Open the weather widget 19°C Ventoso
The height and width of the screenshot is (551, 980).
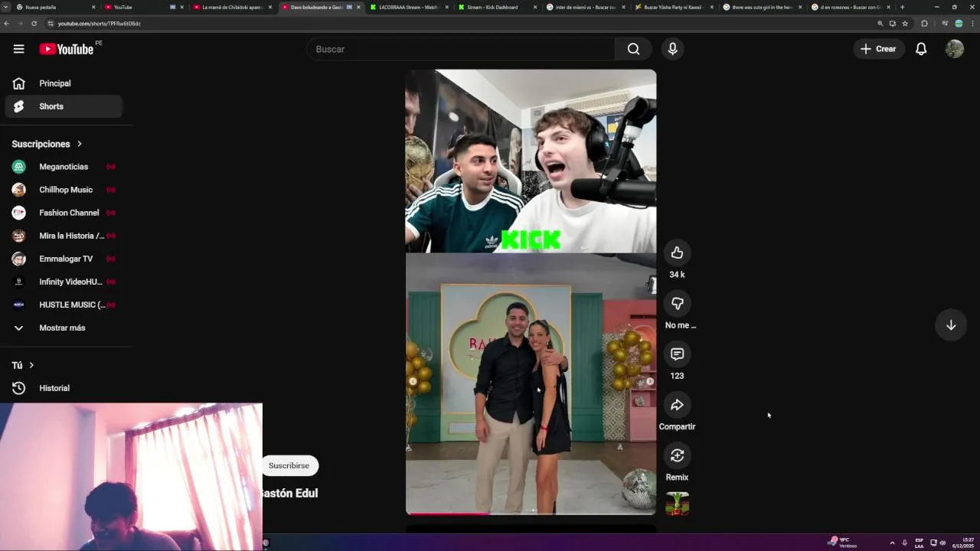(x=842, y=543)
